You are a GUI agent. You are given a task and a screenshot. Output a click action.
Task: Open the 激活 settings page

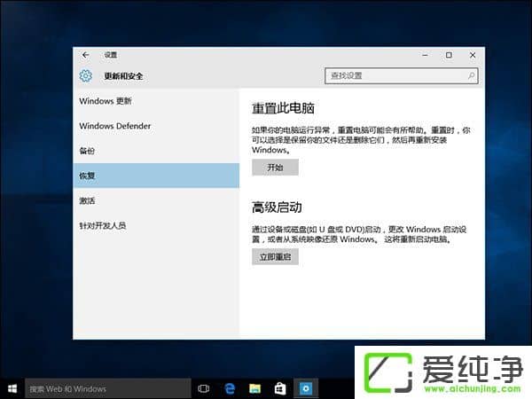(x=87, y=200)
